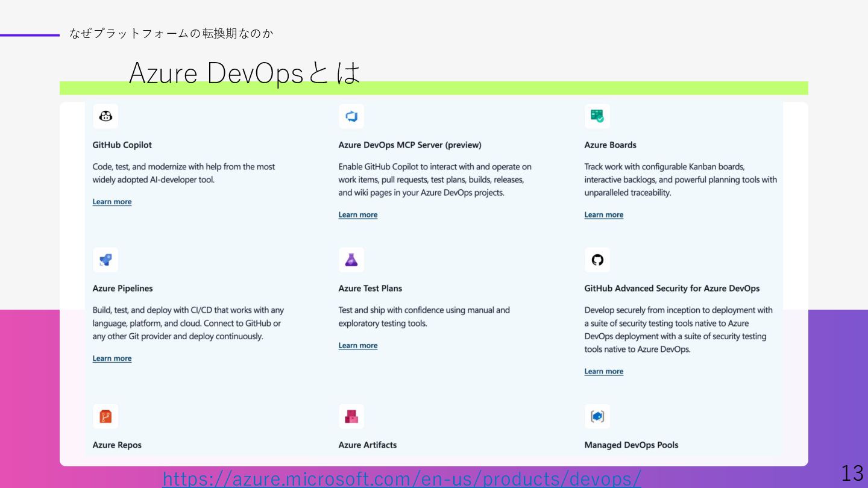Click the Azure Repos icon
Image resolution: width=868 pixels, height=488 pixels.
pos(105,416)
